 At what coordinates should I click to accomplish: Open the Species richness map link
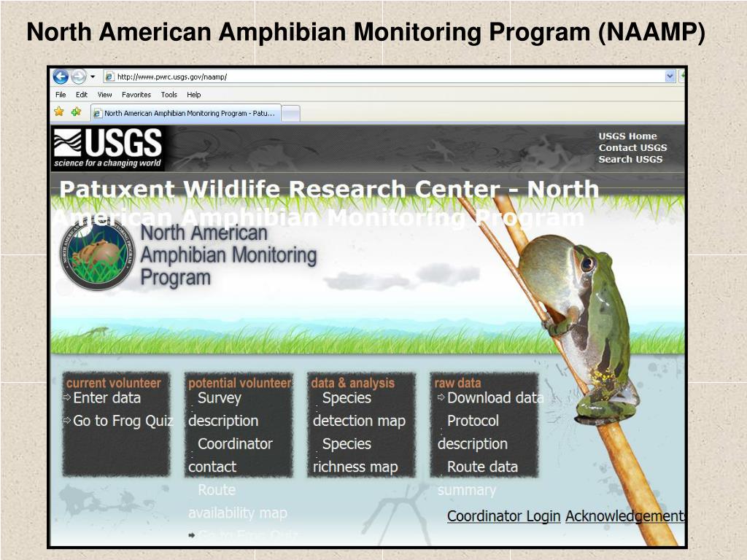355,455
